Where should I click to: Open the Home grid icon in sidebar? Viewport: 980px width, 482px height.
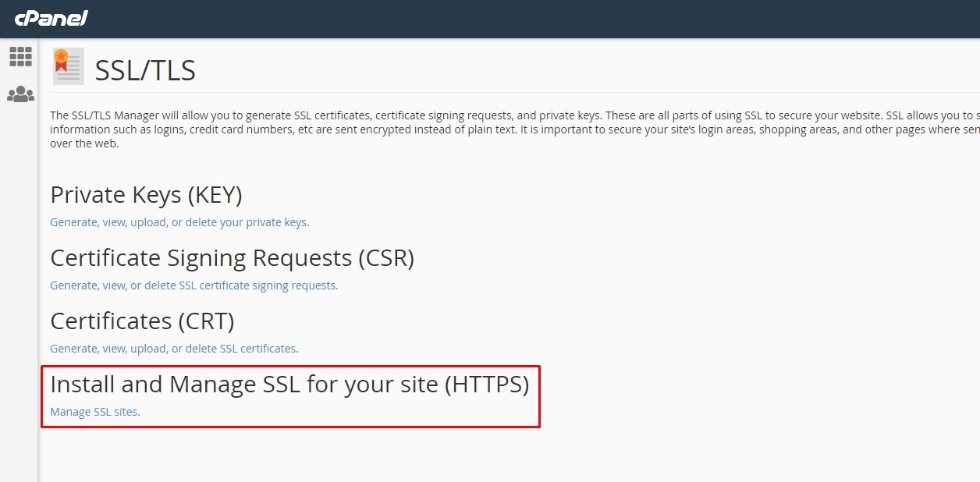tap(20, 56)
